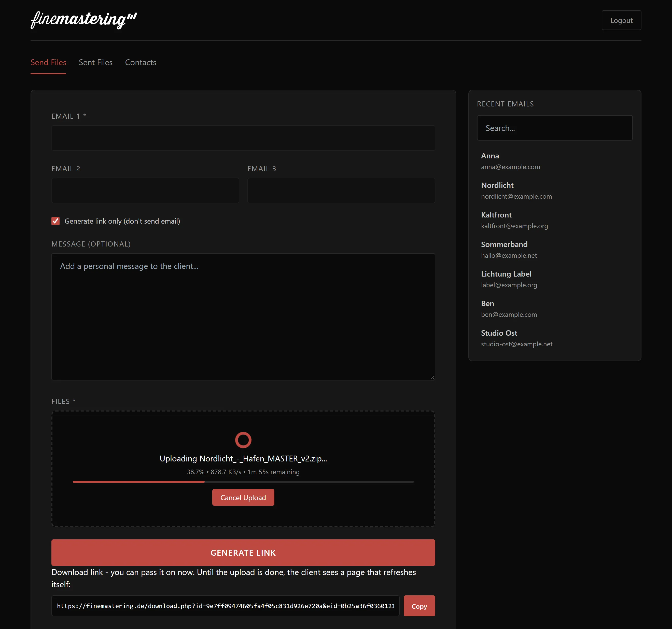Uncheck Generate link only checkbox

tap(55, 221)
